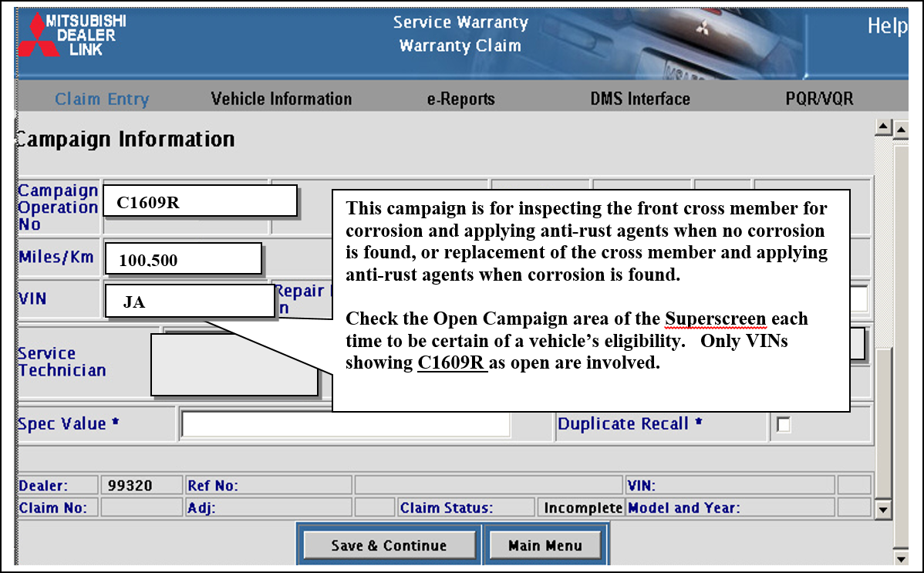Tick the Duplicate Recall checkbox

point(783,425)
